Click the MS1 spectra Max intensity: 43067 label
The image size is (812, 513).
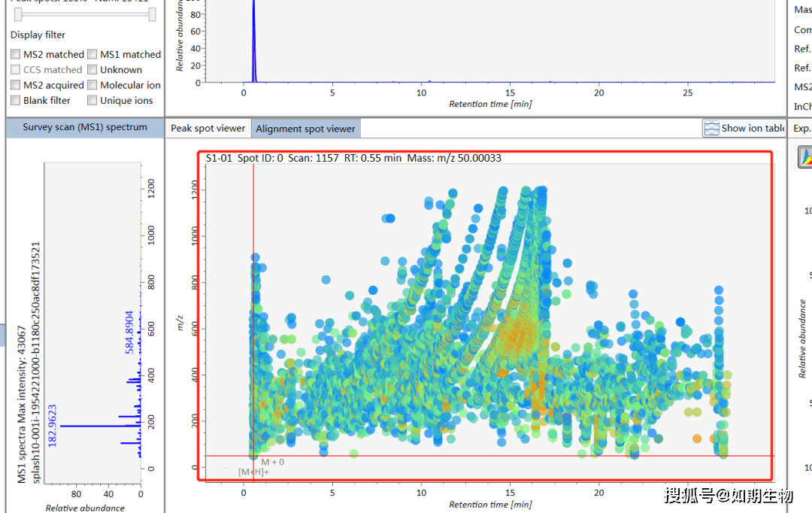[22, 405]
